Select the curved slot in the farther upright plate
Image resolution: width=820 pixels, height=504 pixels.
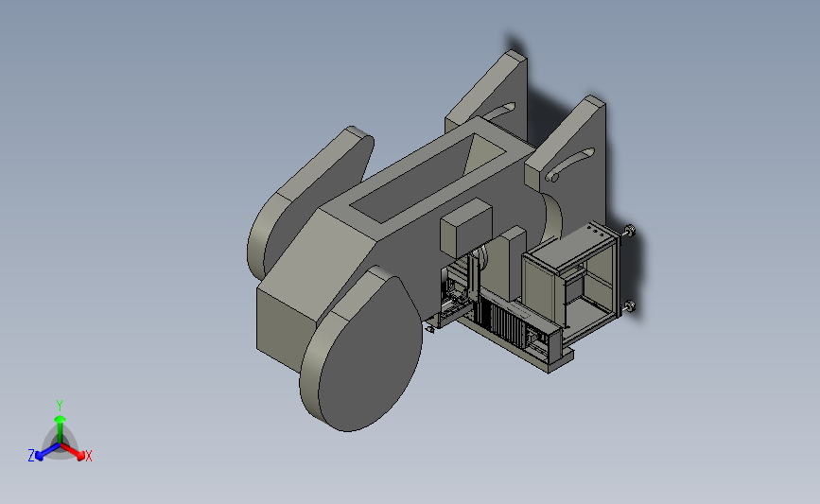(497, 112)
